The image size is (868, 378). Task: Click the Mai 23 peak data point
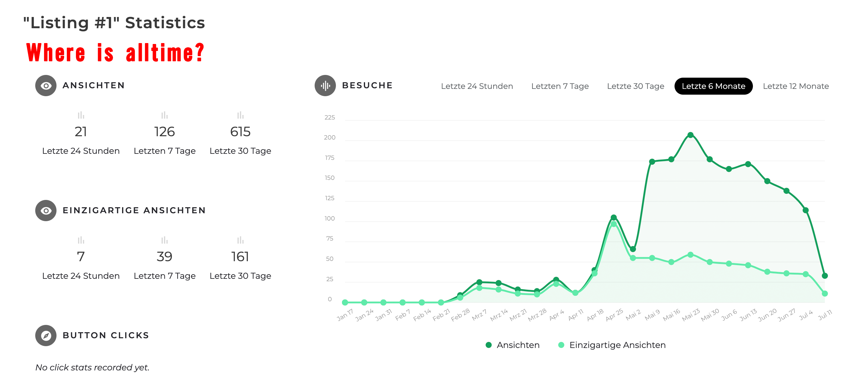pos(690,135)
